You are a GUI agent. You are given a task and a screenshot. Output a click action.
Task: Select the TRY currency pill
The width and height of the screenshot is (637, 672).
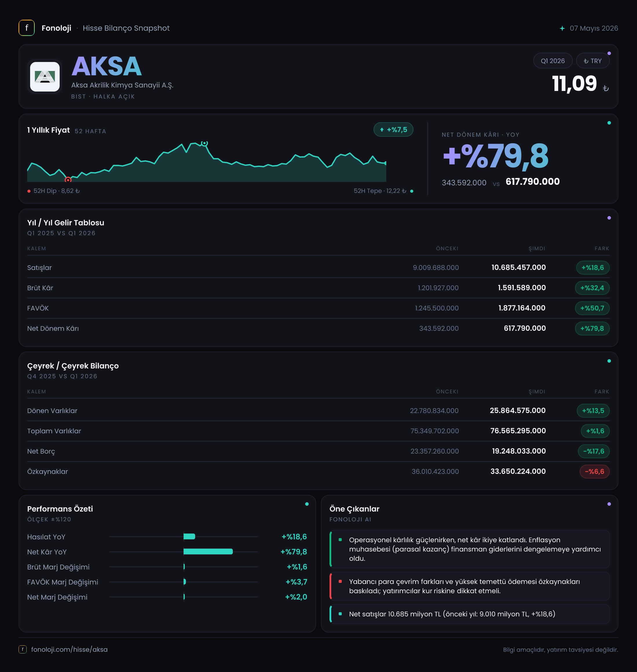tap(592, 61)
